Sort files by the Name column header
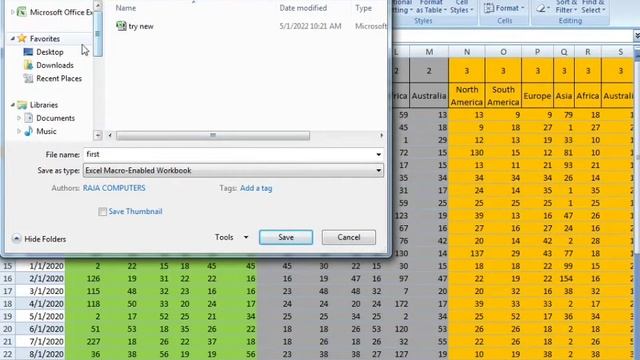 [126, 8]
